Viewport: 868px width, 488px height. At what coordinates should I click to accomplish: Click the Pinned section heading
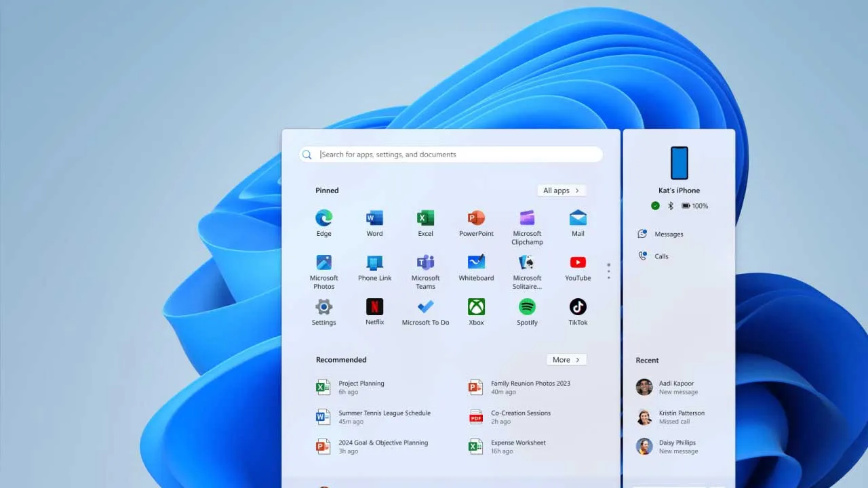click(x=327, y=190)
